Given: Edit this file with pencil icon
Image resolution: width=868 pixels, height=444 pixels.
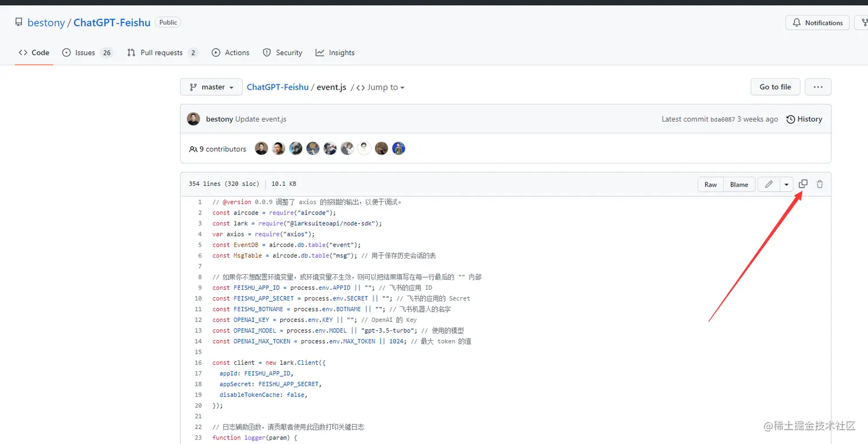Looking at the screenshot, I should tap(768, 184).
